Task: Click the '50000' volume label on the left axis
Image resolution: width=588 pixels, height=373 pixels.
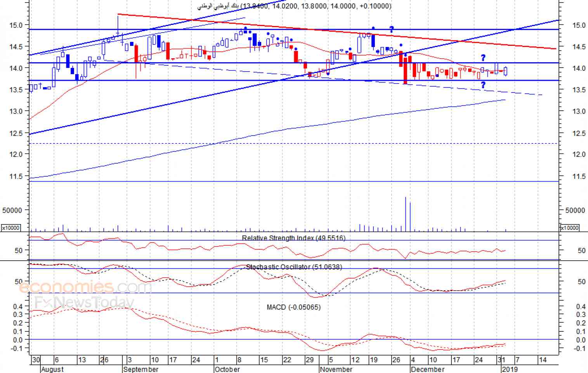Action: point(12,210)
